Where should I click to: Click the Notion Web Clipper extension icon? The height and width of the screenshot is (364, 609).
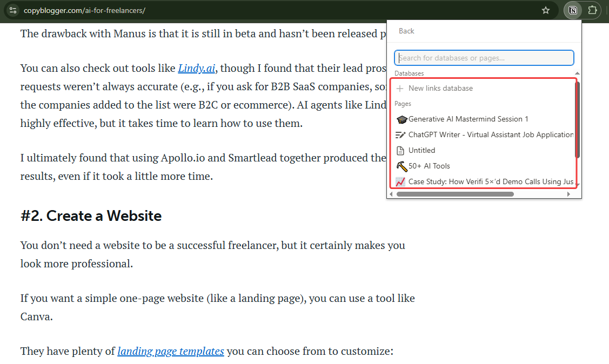coord(573,10)
